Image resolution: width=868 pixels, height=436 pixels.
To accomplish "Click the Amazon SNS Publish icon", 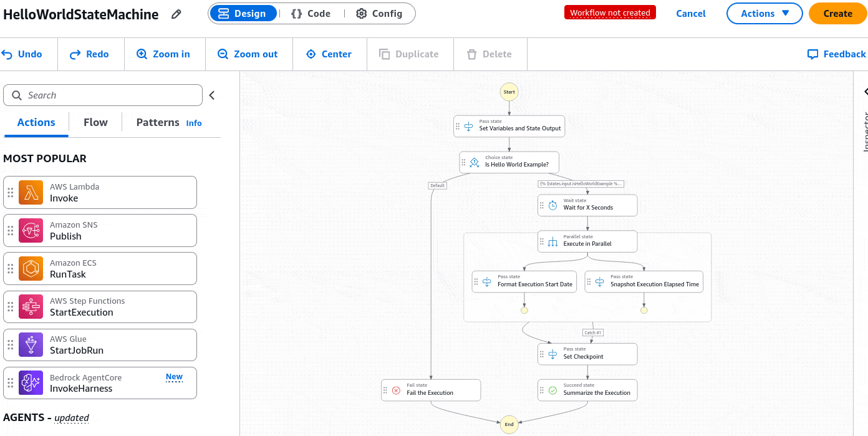I will pos(31,231).
